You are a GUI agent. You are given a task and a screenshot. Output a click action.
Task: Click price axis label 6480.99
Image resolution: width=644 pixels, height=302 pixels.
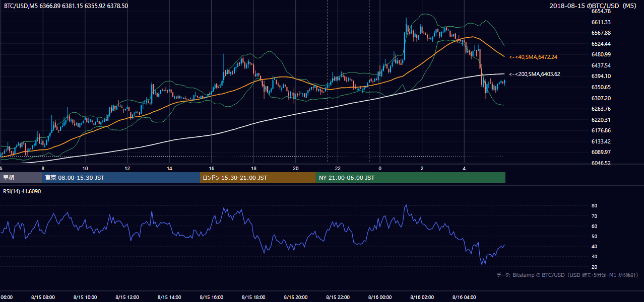(601, 54)
